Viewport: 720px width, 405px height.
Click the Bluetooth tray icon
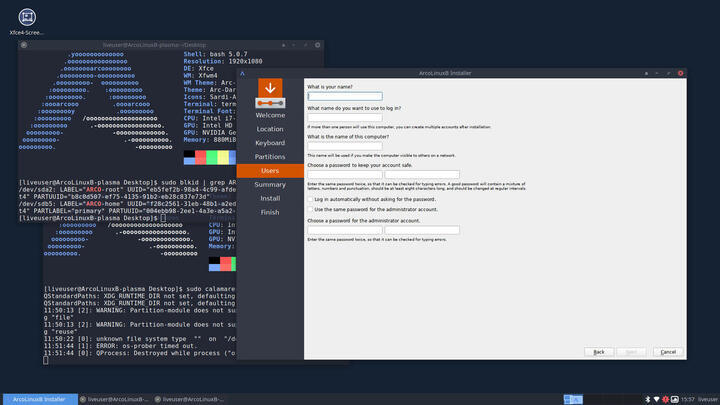(x=647, y=399)
